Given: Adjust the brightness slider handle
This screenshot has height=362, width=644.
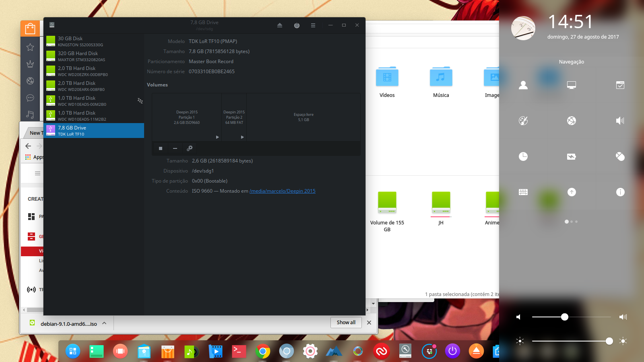Looking at the screenshot, I should tap(609, 341).
